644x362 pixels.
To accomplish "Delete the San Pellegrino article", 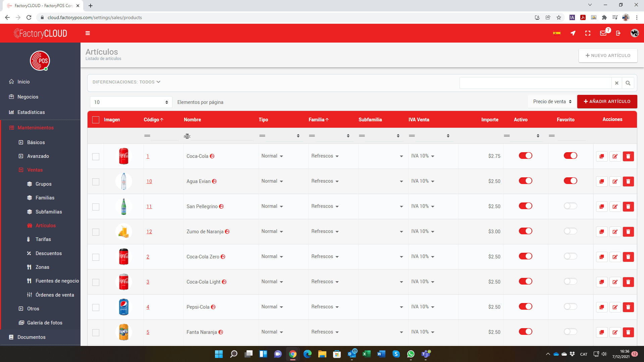I will [x=628, y=206].
